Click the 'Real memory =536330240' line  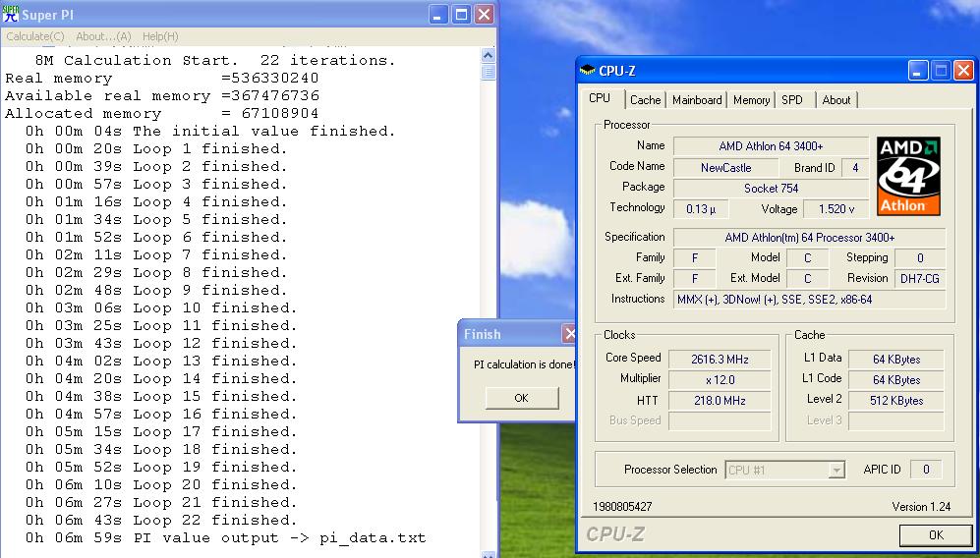162,79
